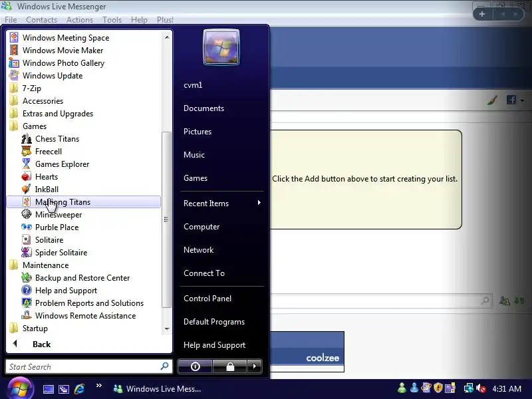Open Plus! menu in Messenger
The height and width of the screenshot is (399, 532).
coord(165,20)
